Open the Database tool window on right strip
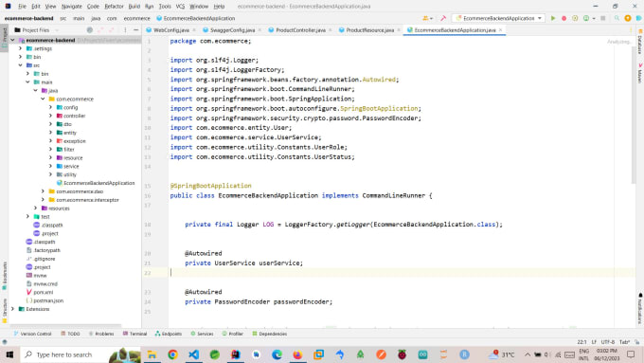Screen dimensions: 644x363 (x=639, y=42)
